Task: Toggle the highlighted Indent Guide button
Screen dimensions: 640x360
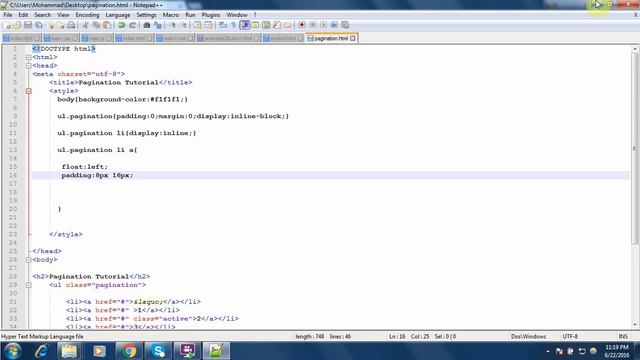Action: click(x=244, y=25)
